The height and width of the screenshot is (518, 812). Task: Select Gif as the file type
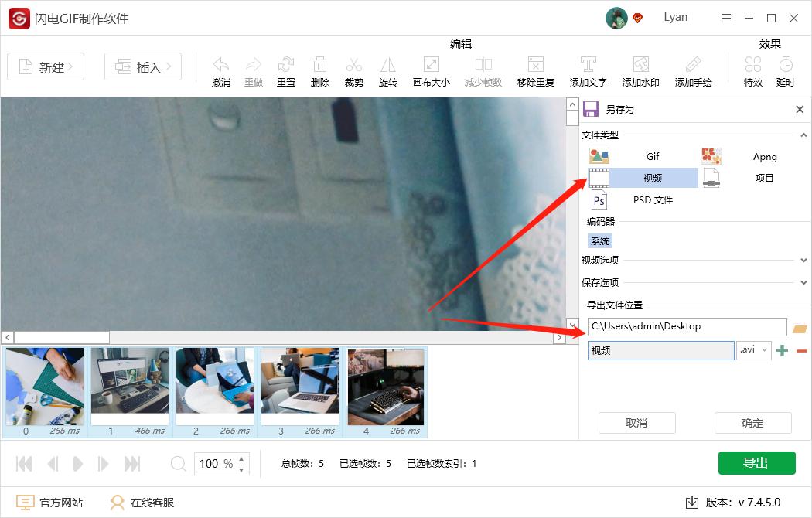[x=652, y=156]
